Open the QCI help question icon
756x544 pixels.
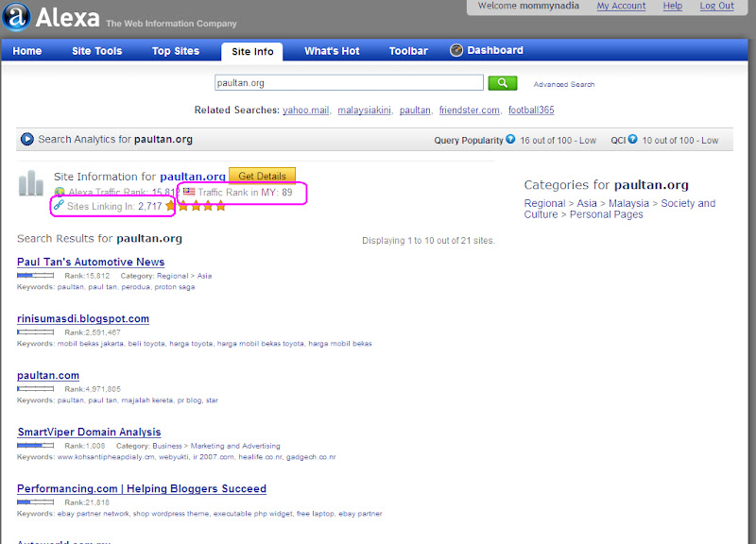632,139
